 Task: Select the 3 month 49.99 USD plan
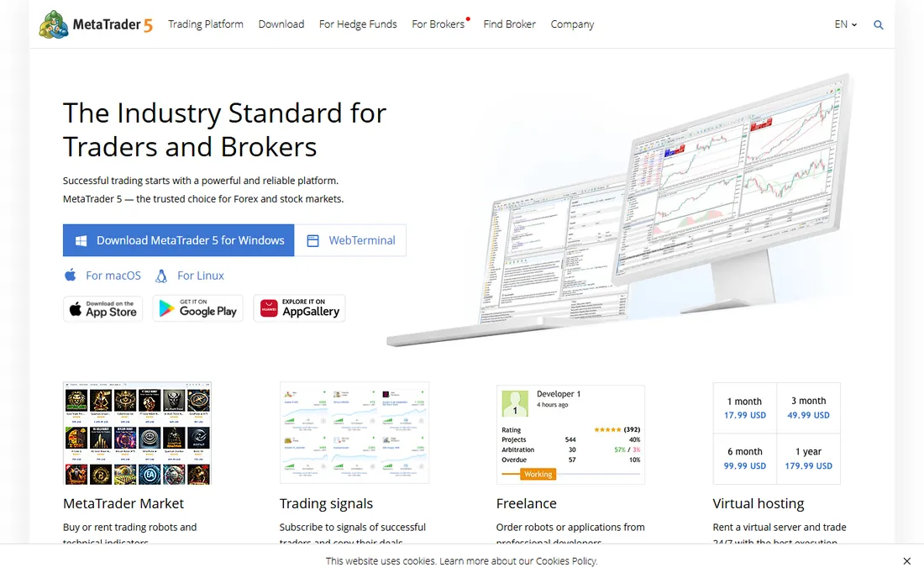tap(808, 407)
